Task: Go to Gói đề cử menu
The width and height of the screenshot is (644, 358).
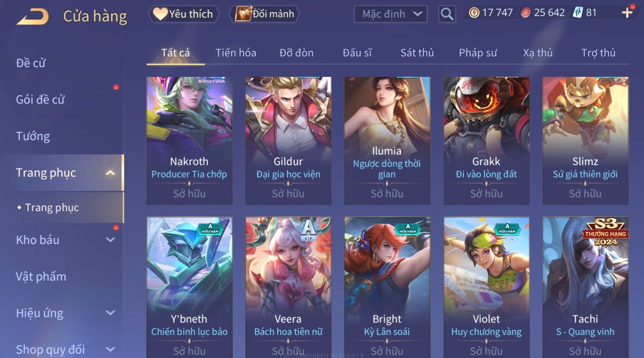Action: coord(40,100)
